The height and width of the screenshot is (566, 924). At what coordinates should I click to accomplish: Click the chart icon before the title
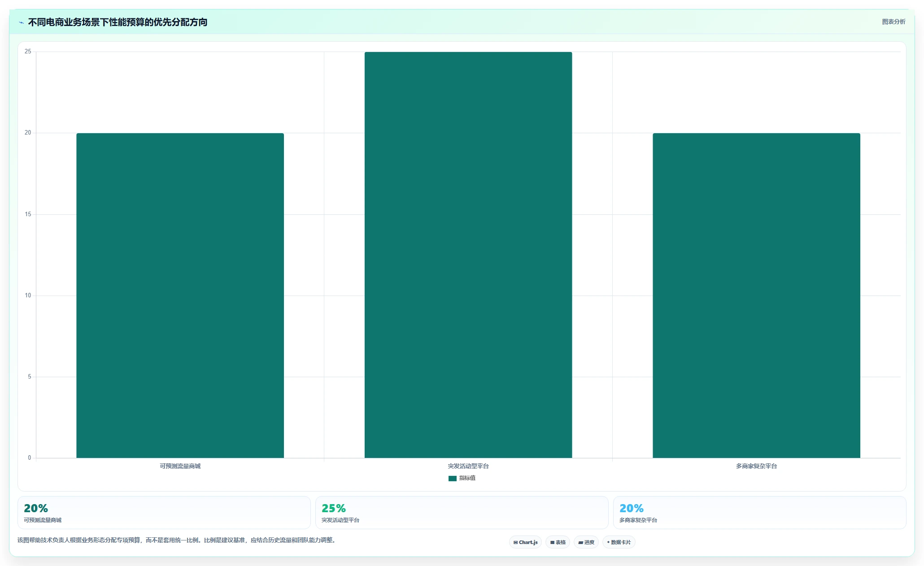coord(21,22)
